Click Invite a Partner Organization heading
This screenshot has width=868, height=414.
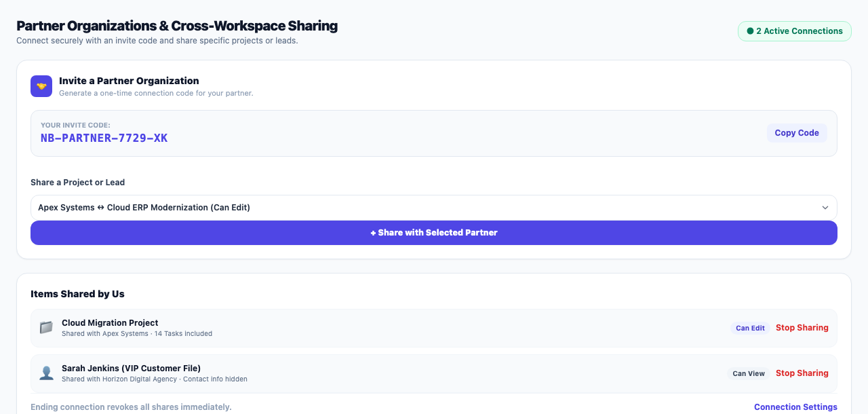point(129,81)
